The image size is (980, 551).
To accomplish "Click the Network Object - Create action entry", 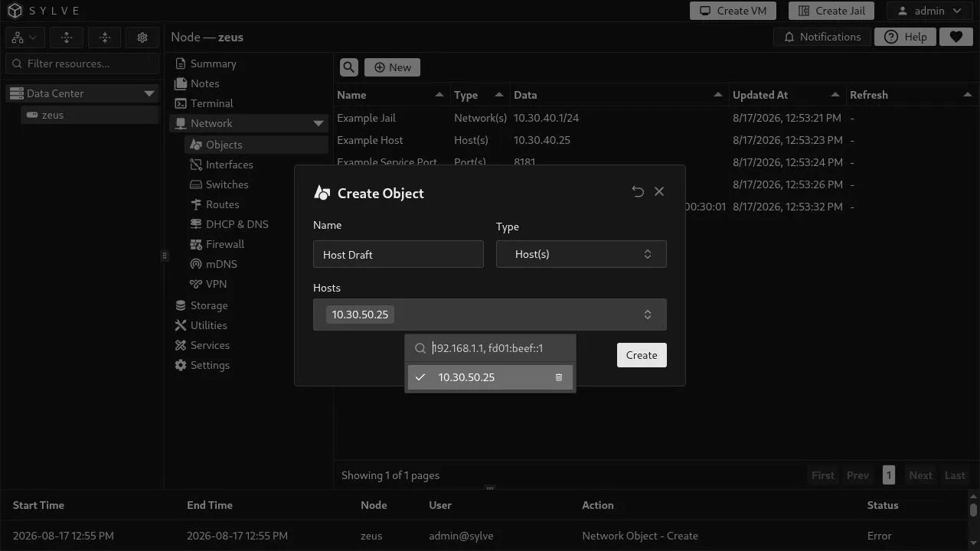I will [640, 536].
